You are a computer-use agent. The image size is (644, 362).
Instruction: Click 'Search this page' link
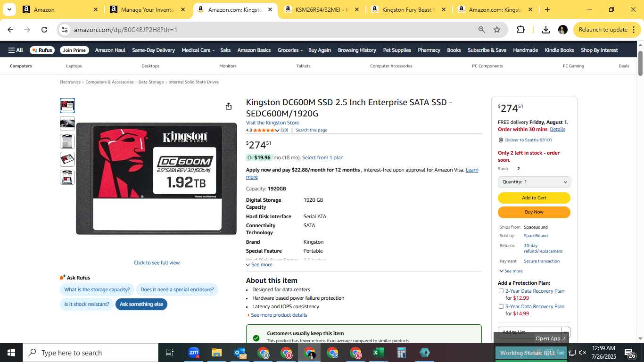coord(311,130)
